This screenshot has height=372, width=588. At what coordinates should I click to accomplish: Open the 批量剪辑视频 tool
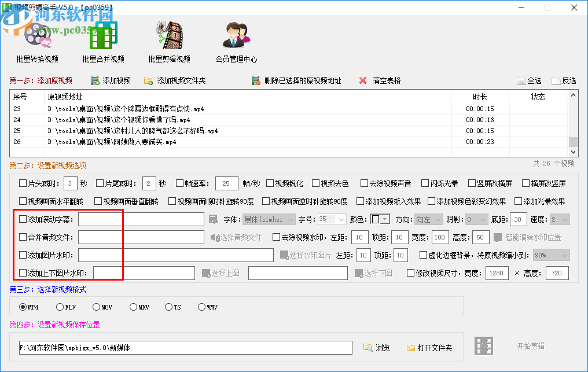(x=170, y=40)
